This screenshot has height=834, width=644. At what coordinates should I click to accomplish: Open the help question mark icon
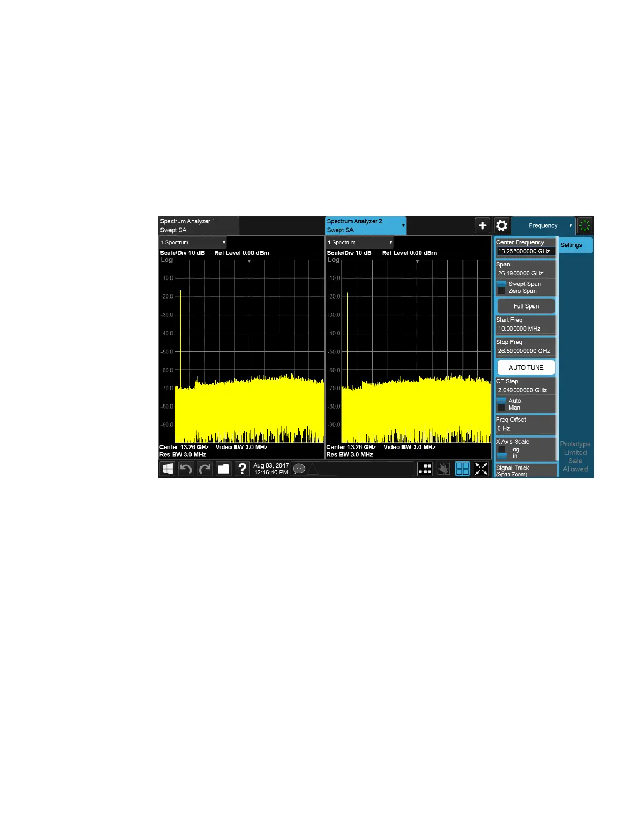click(x=242, y=469)
